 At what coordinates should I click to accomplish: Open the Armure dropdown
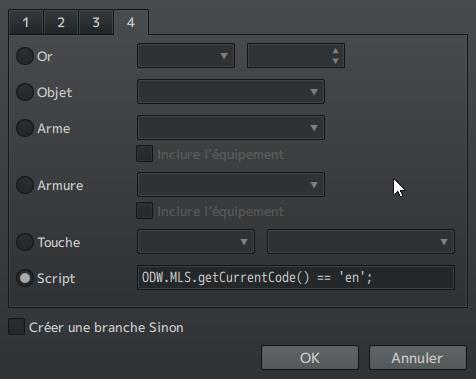pyautogui.click(x=231, y=185)
